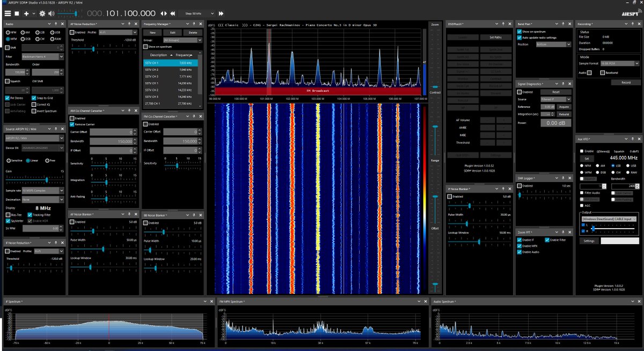The height and width of the screenshot is (351, 644).
Task: Close the Audio Spectrum panel
Action: [x=638, y=302]
